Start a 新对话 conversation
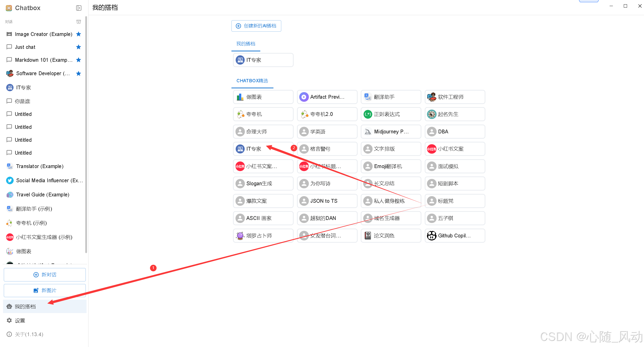This screenshot has width=644, height=347. coord(45,275)
